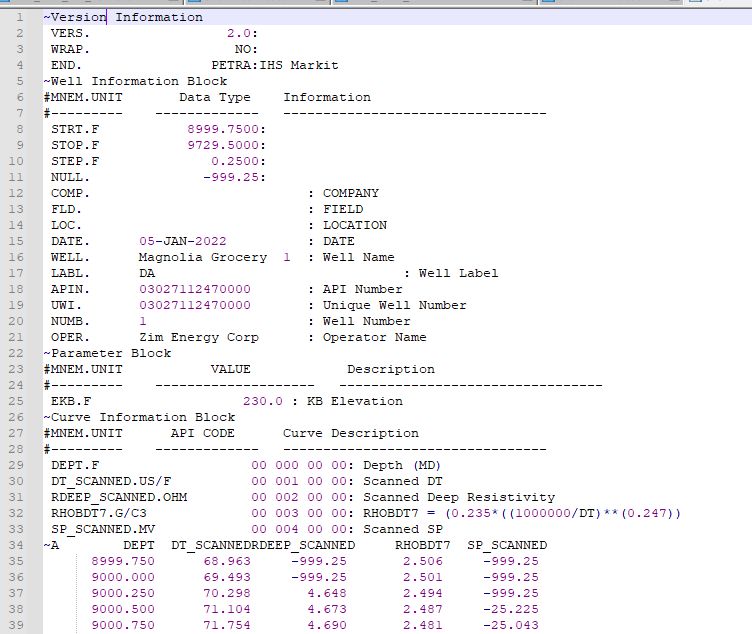This screenshot has height=634, width=752.
Task: Click the RHOBDT7 column header on line 34
Action: click(x=423, y=545)
